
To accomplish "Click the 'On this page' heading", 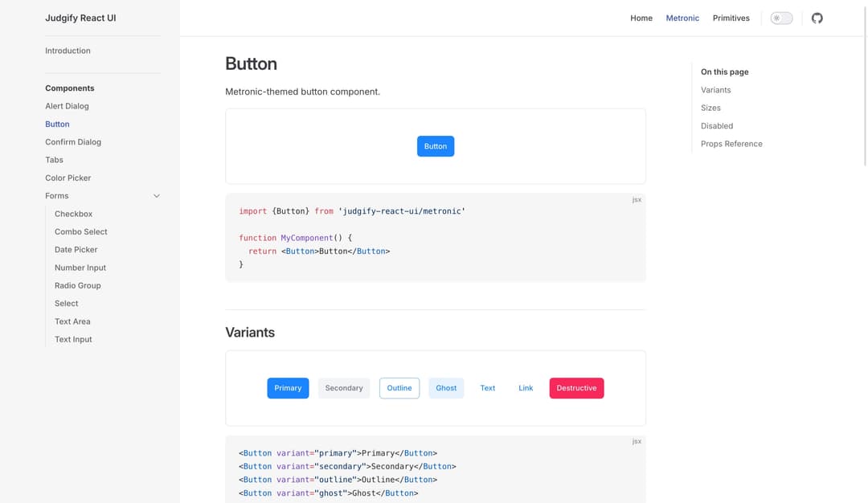I will coord(725,72).
